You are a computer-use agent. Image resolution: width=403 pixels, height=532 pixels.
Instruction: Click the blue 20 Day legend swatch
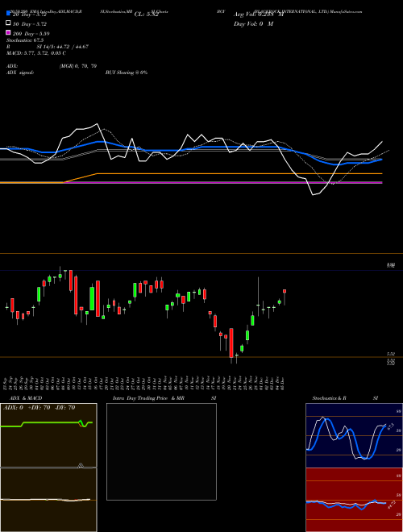tap(8, 14)
